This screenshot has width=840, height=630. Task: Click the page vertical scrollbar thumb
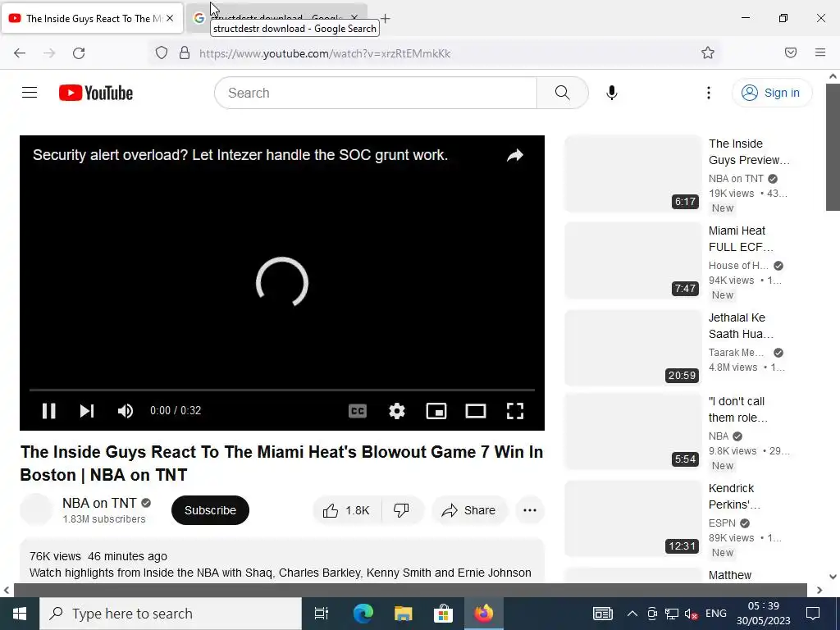[833, 148]
